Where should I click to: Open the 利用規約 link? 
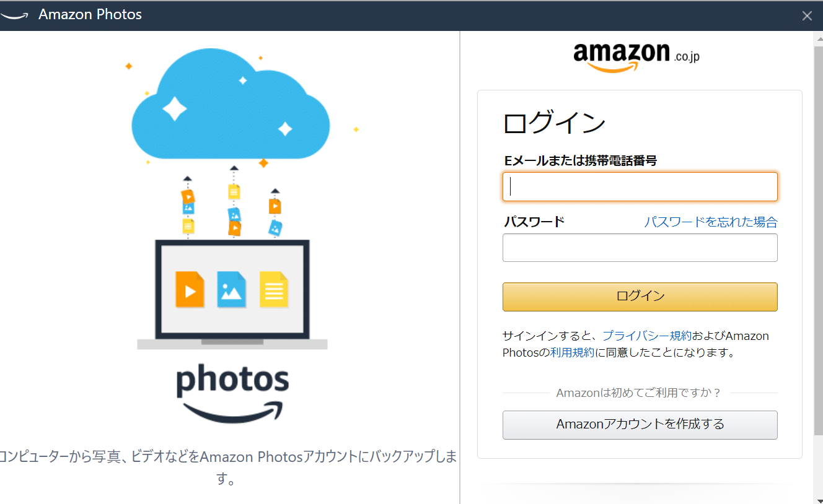coord(573,352)
